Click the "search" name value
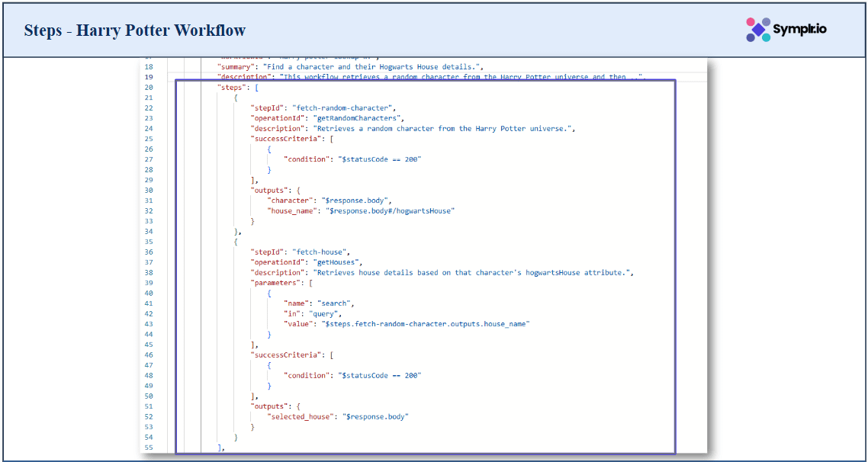The height and width of the screenshot is (462, 868). point(330,303)
